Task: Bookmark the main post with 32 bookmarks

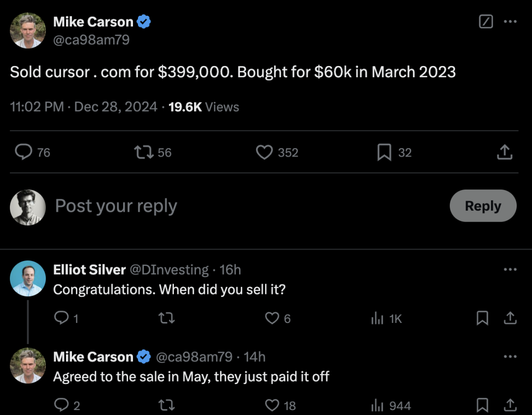Action: click(x=384, y=152)
